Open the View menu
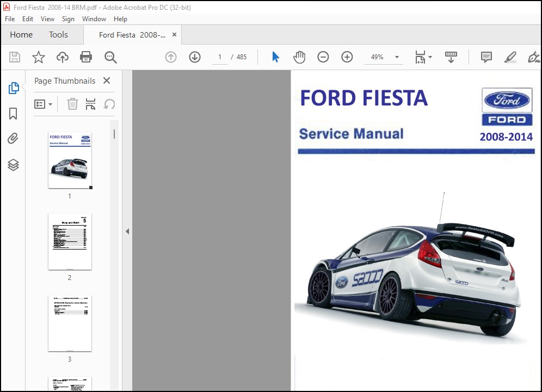Screen dimensions: 542x392 (x=47, y=19)
